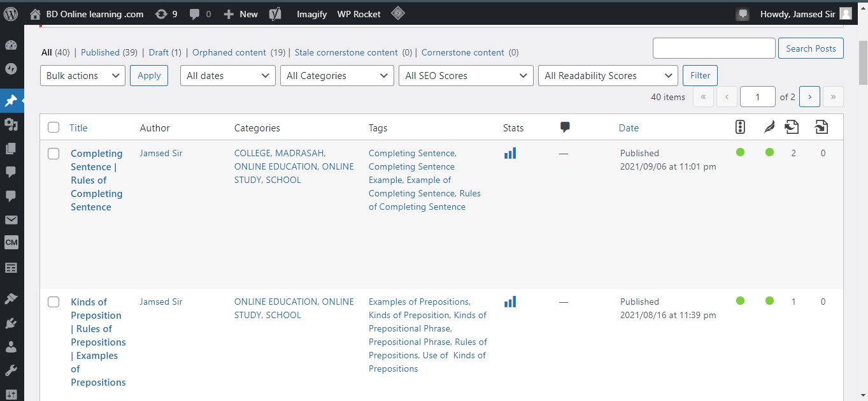This screenshot has height=401, width=868.
Task: Expand the All Categories dropdown
Action: click(336, 75)
